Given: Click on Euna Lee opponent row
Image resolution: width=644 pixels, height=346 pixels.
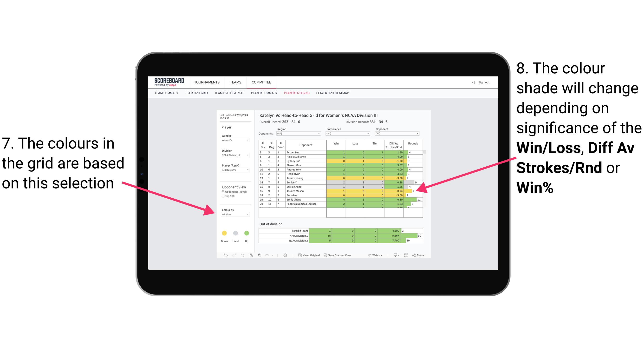Looking at the screenshot, I should (338, 195).
